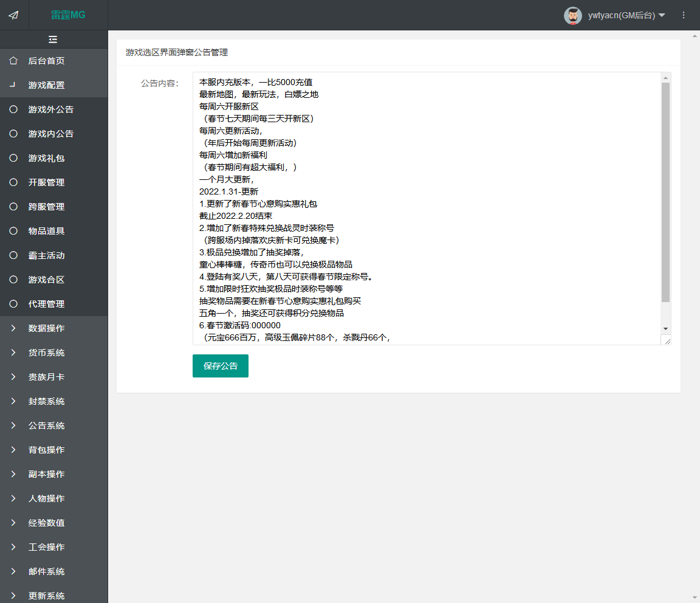
Task: Click the circle icon next to 游戏外公告
Action: coord(13,109)
